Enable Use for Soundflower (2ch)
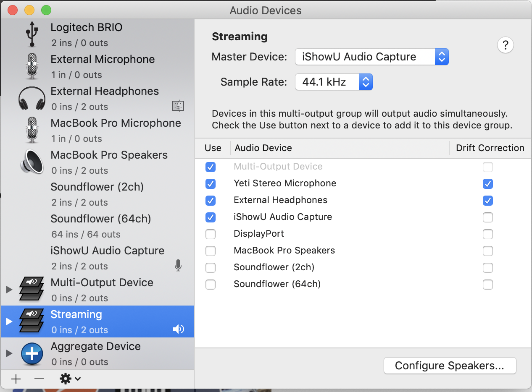532x392 pixels. [211, 268]
